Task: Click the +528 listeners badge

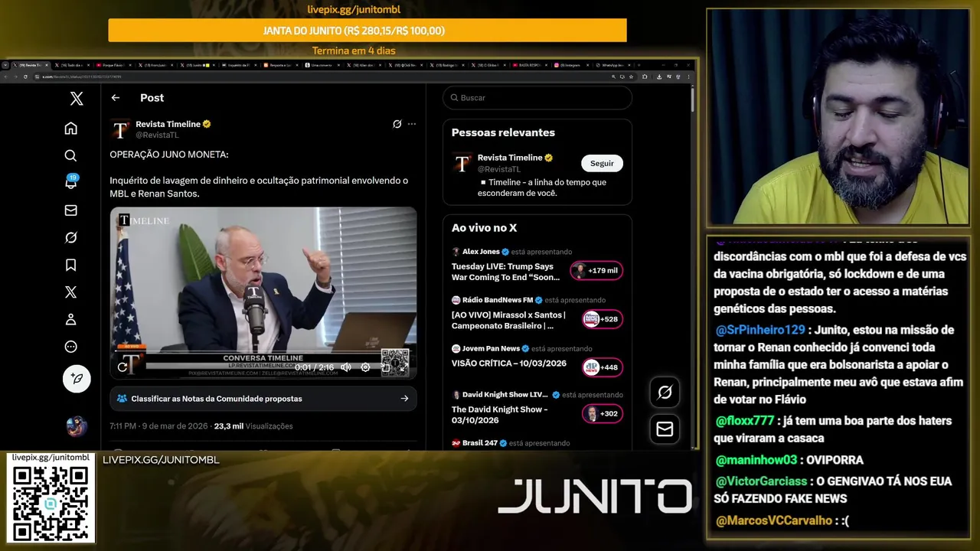Action: point(603,319)
